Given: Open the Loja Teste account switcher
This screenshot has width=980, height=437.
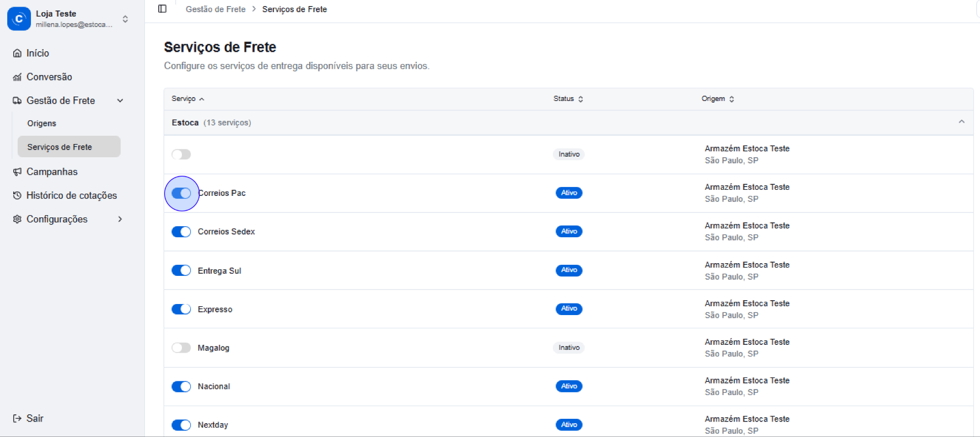Looking at the screenshot, I should click(x=125, y=19).
